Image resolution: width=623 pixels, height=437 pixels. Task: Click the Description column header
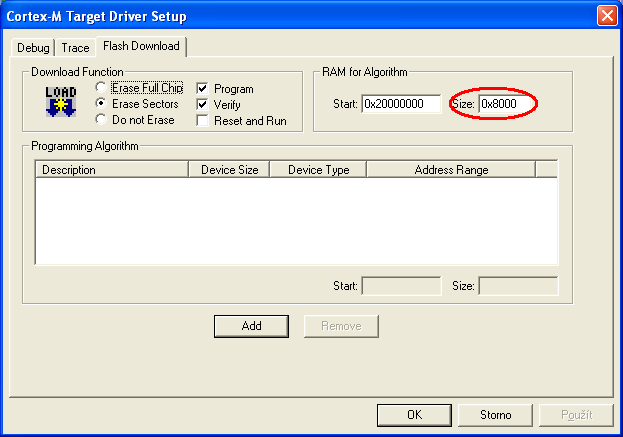(112, 170)
